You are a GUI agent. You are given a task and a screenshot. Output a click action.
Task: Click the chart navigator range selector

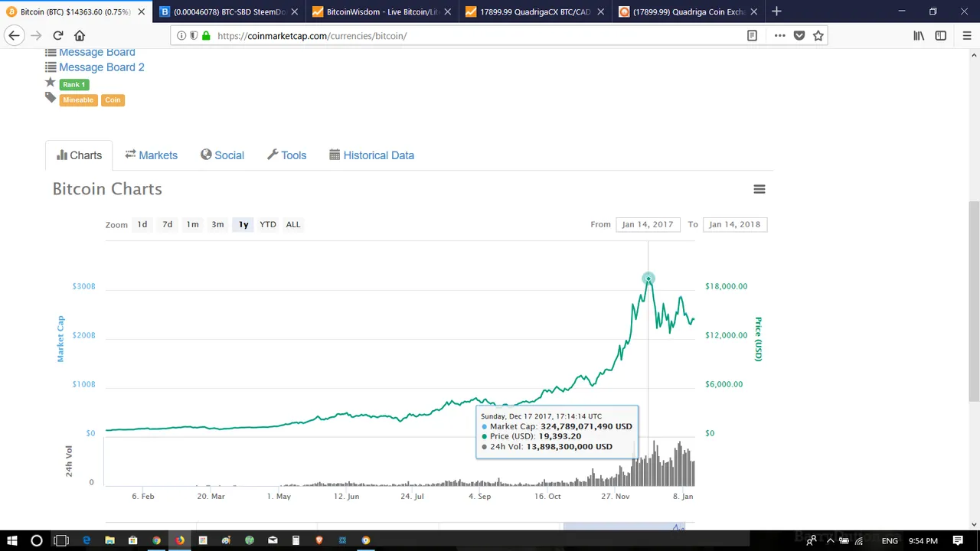pyautogui.click(x=624, y=527)
